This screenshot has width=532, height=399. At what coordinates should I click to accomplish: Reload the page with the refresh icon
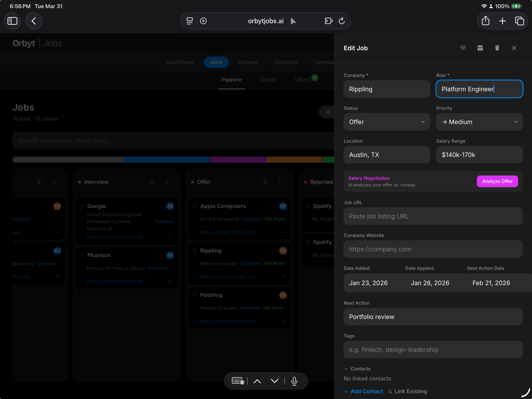click(x=342, y=21)
